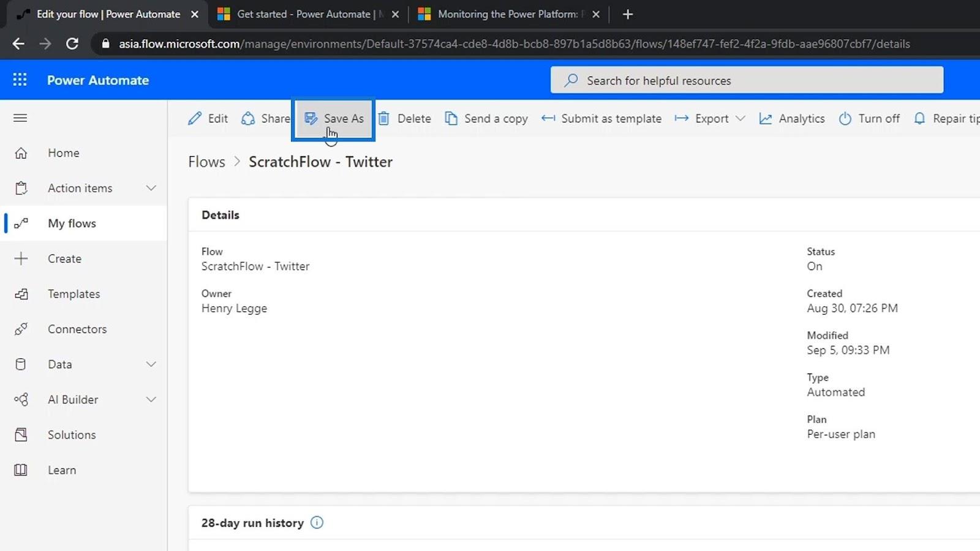This screenshot has height=551, width=980.
Task: Reload the page with browser refresh
Action: click(x=72, y=43)
